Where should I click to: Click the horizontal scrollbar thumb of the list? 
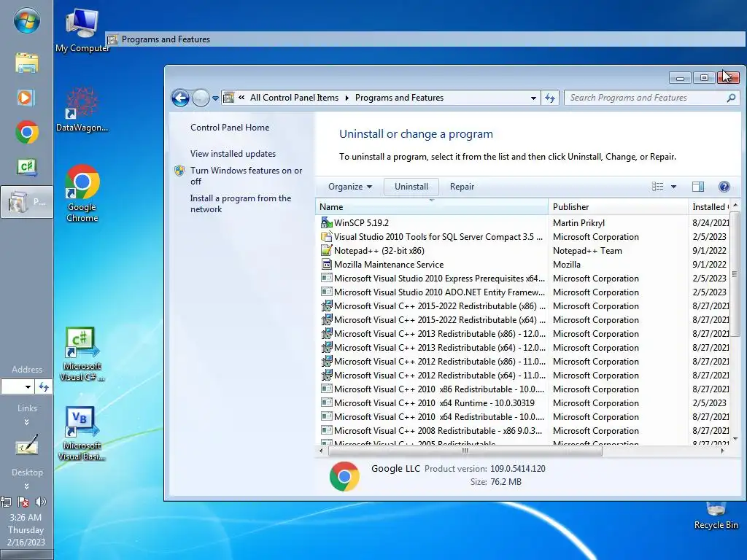click(x=465, y=451)
